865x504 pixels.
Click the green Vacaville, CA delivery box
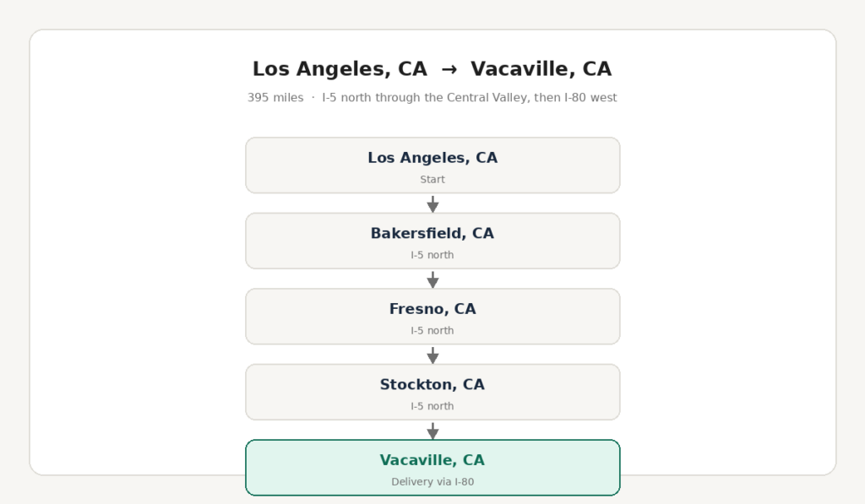(432, 468)
